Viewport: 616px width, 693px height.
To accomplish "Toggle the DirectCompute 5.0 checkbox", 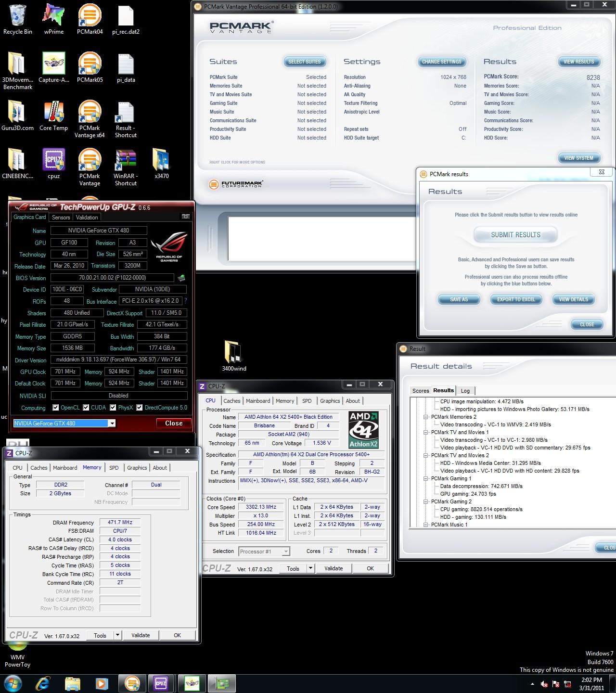I will 139,408.
